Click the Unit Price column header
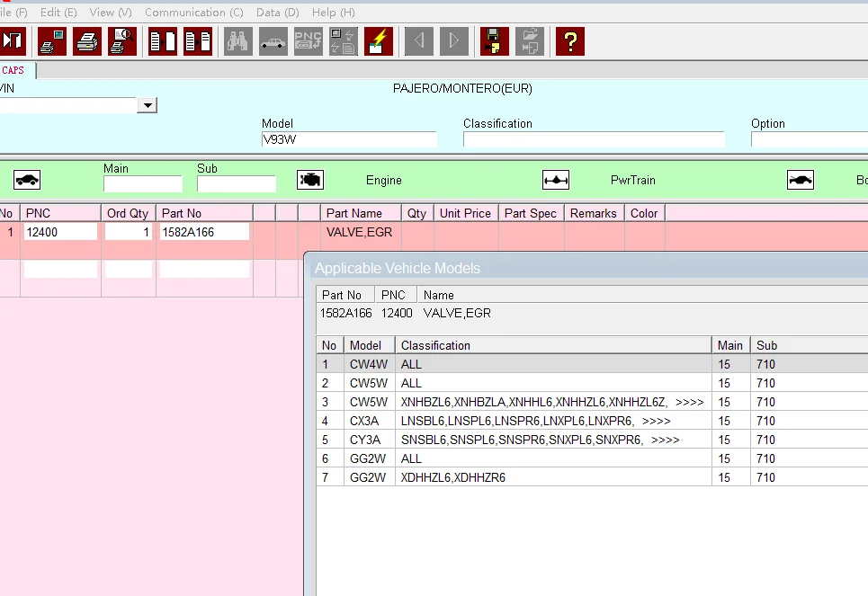Viewport: 868px width, 596px height. point(465,213)
